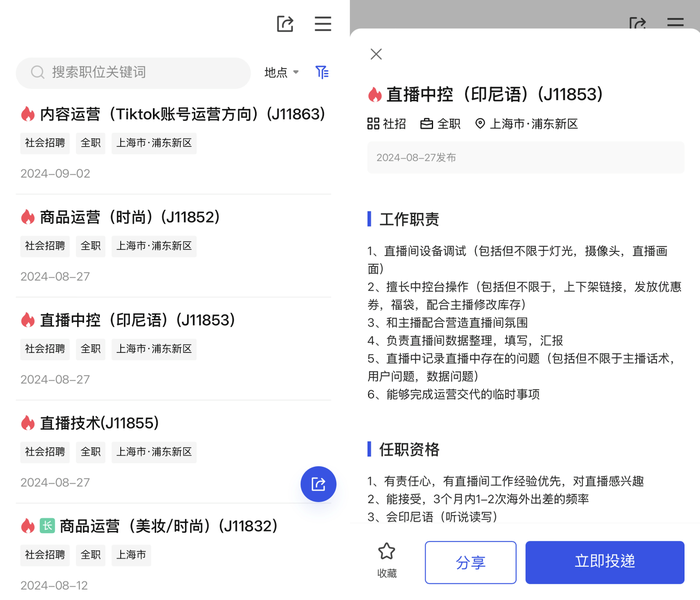Open 内容运营 Tiktok账号运营方向 job listing
700x600 pixels.
click(182, 114)
